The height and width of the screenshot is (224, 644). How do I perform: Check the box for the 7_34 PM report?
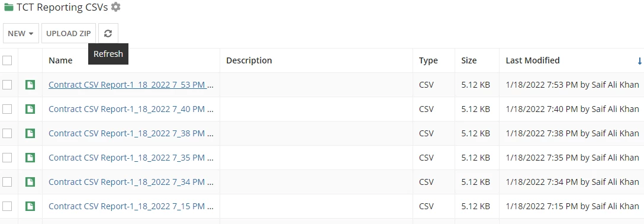click(7, 182)
